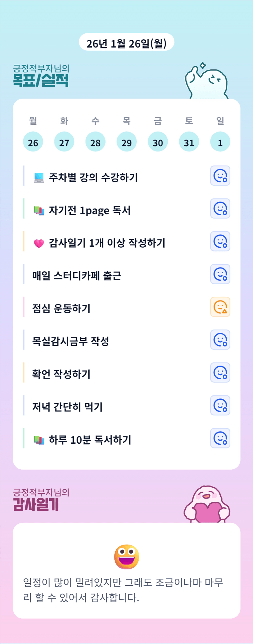Click the ghost mascot holding a pink heart
Image resolution: width=253 pixels, height=644 pixels.
tap(207, 504)
